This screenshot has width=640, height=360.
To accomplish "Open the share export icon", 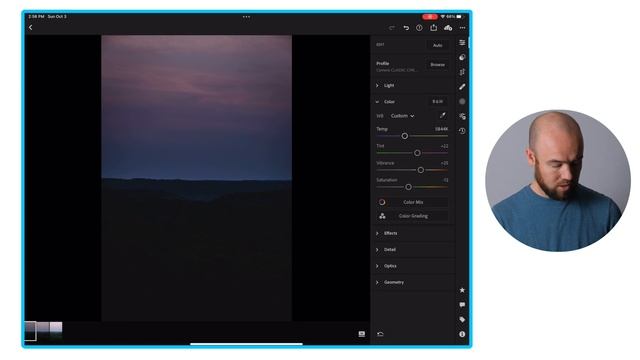I will point(433,27).
